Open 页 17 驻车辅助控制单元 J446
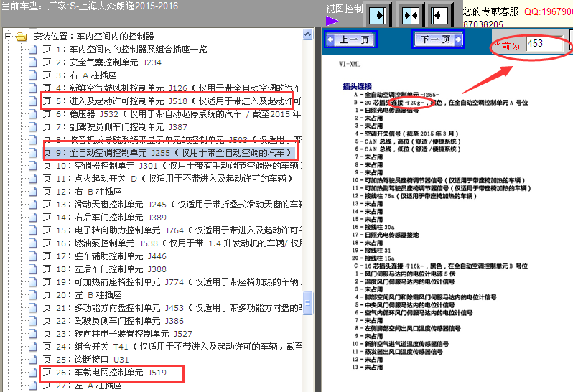The width and height of the screenshot is (573, 392). click(x=105, y=256)
